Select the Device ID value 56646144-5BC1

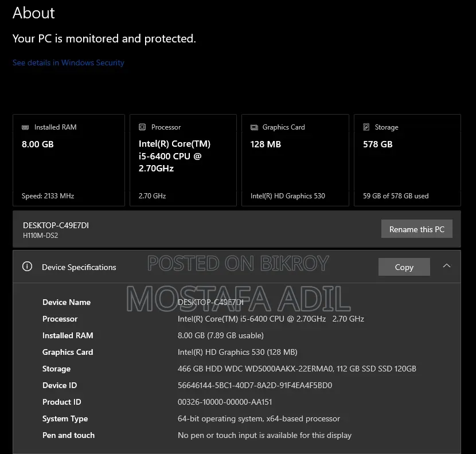tap(255, 385)
